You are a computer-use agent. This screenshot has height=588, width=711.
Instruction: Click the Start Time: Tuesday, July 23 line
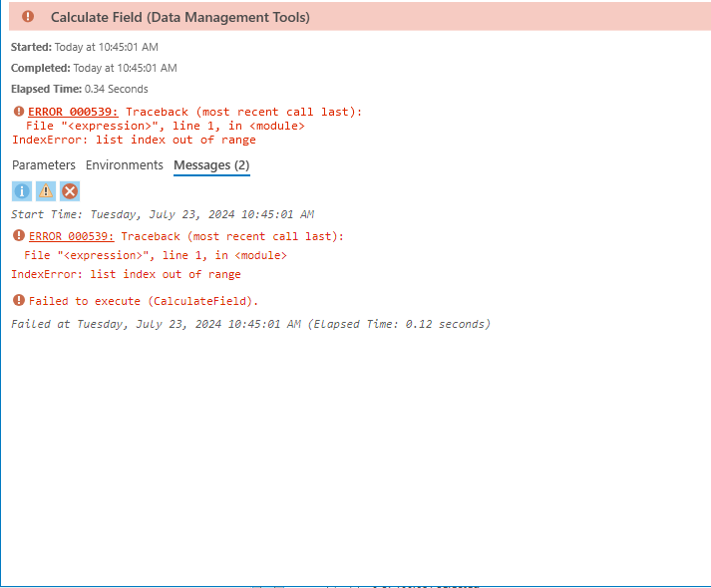coord(163,214)
